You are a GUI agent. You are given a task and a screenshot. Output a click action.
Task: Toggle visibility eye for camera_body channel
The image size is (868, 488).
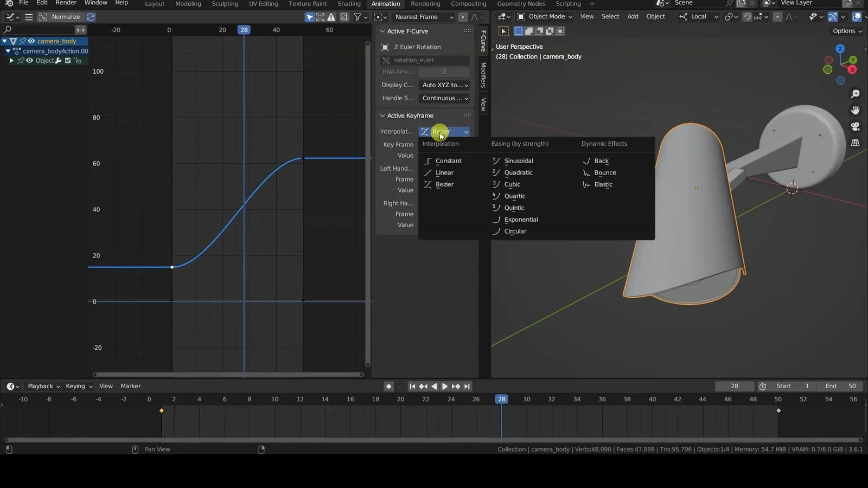tap(31, 41)
